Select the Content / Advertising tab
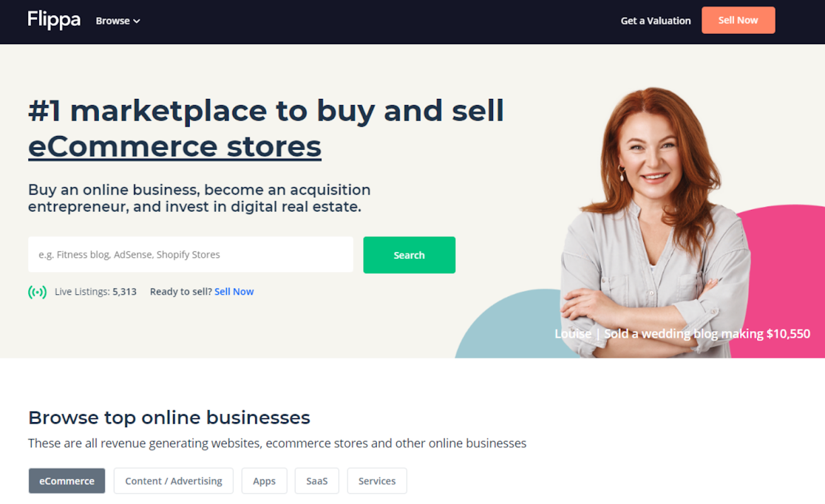 (173, 481)
